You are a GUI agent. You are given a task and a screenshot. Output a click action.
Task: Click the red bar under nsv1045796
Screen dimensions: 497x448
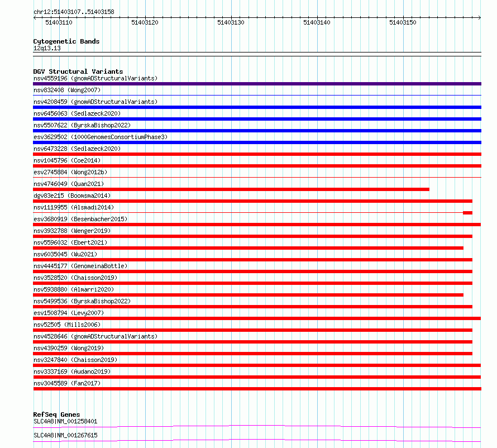pyautogui.click(x=257, y=166)
